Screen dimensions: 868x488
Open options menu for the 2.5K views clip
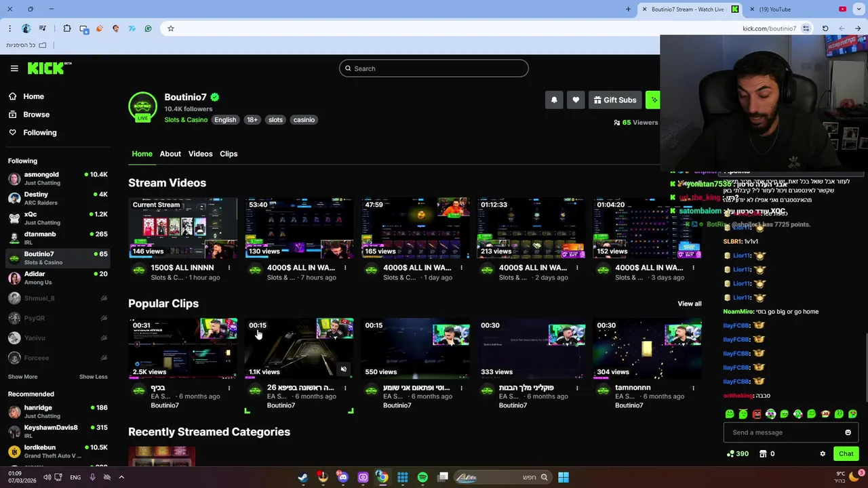[x=229, y=388]
